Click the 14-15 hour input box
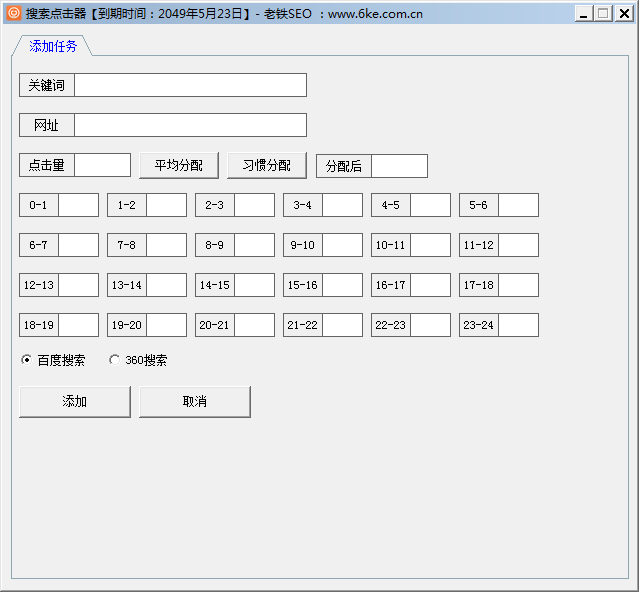 pyautogui.click(x=255, y=285)
